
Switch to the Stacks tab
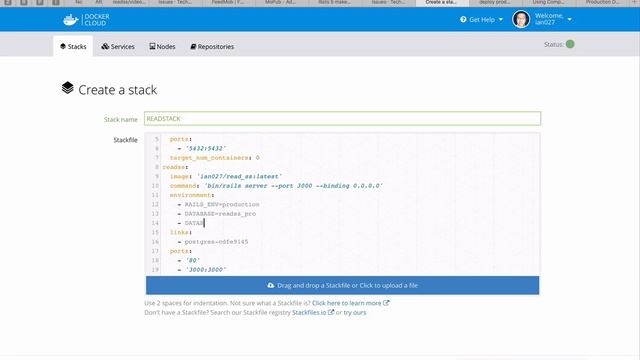point(73,47)
